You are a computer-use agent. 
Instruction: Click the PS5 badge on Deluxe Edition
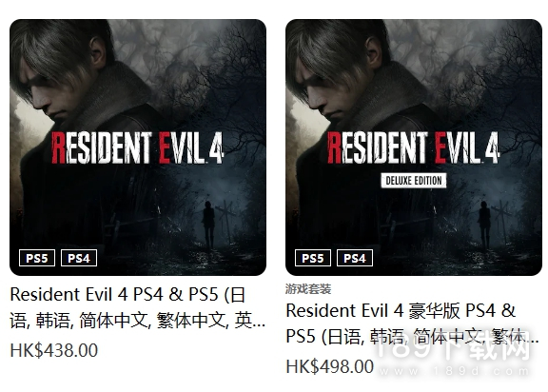tap(313, 258)
